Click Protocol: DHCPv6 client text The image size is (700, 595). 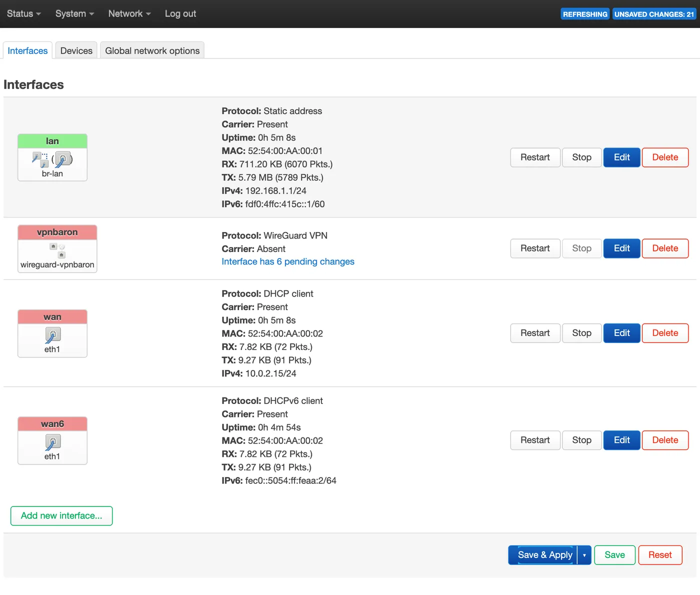[272, 401]
